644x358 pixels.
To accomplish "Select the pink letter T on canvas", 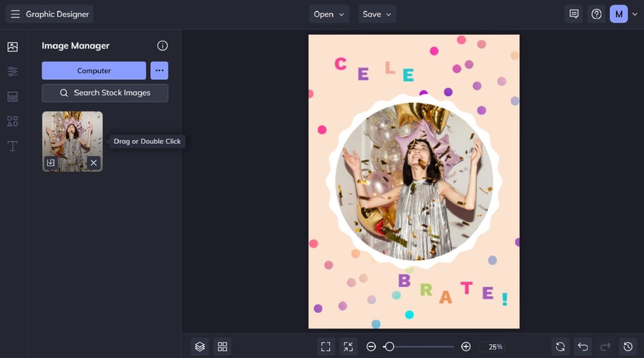I will [x=467, y=288].
